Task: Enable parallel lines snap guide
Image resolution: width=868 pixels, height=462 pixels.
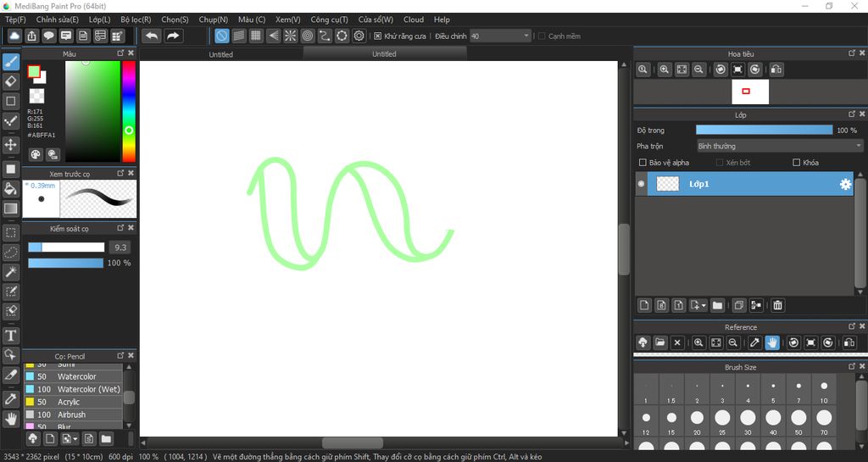Action: pyautogui.click(x=238, y=36)
